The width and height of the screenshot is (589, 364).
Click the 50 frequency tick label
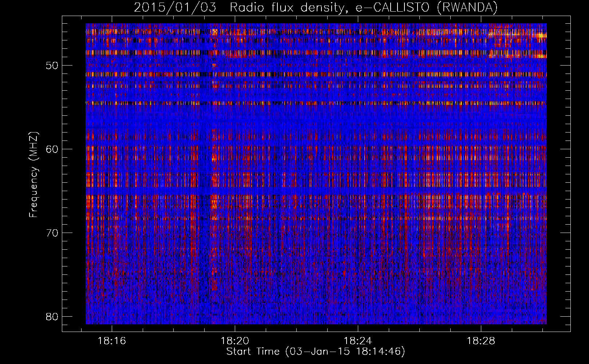click(x=52, y=66)
